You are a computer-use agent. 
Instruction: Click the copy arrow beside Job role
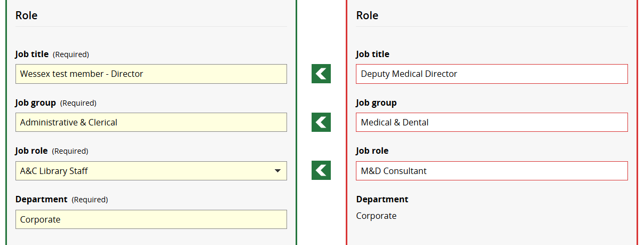click(321, 171)
